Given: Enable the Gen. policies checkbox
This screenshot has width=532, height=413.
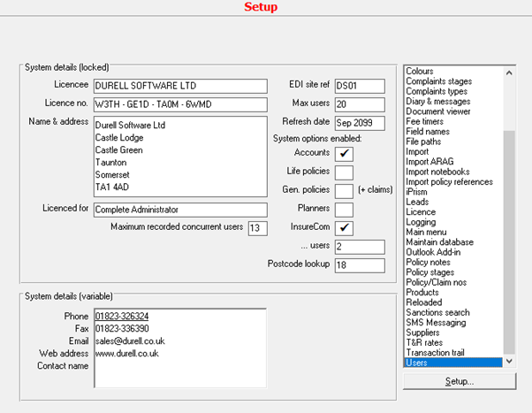Looking at the screenshot, I should [x=344, y=191].
